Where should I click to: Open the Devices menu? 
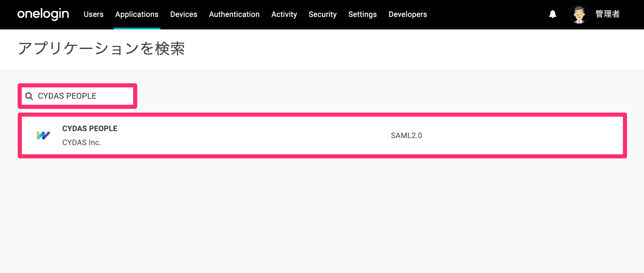pyautogui.click(x=184, y=14)
